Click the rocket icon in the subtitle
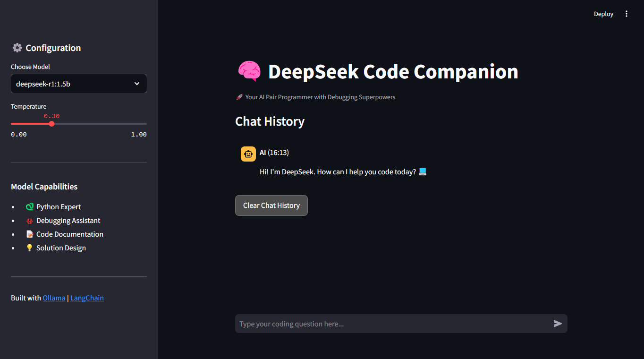 click(x=239, y=97)
